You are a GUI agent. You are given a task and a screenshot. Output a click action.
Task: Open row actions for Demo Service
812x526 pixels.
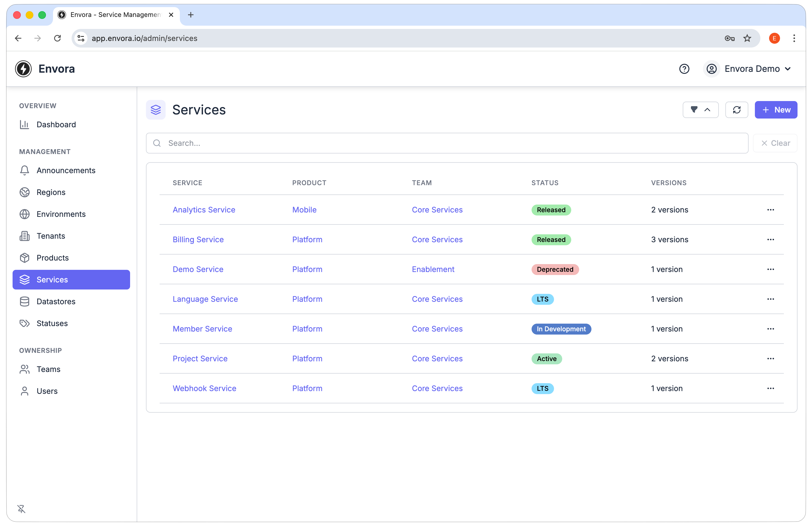pos(770,269)
